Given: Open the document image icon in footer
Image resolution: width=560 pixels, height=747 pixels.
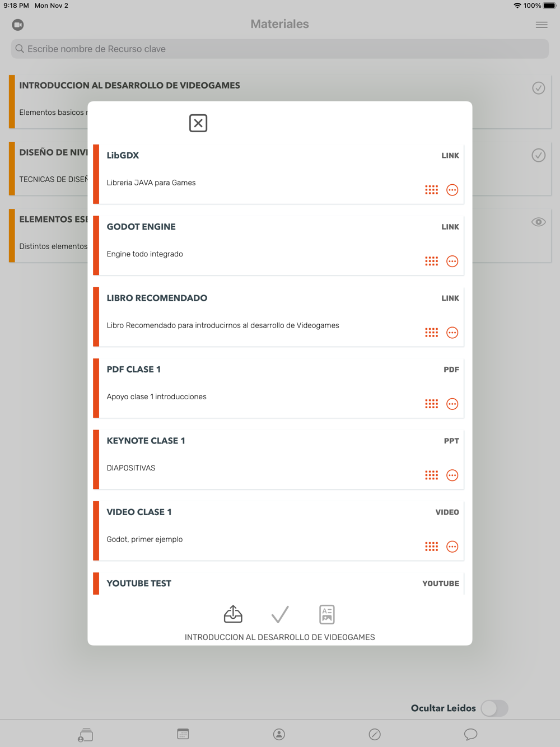Looking at the screenshot, I should click(327, 614).
